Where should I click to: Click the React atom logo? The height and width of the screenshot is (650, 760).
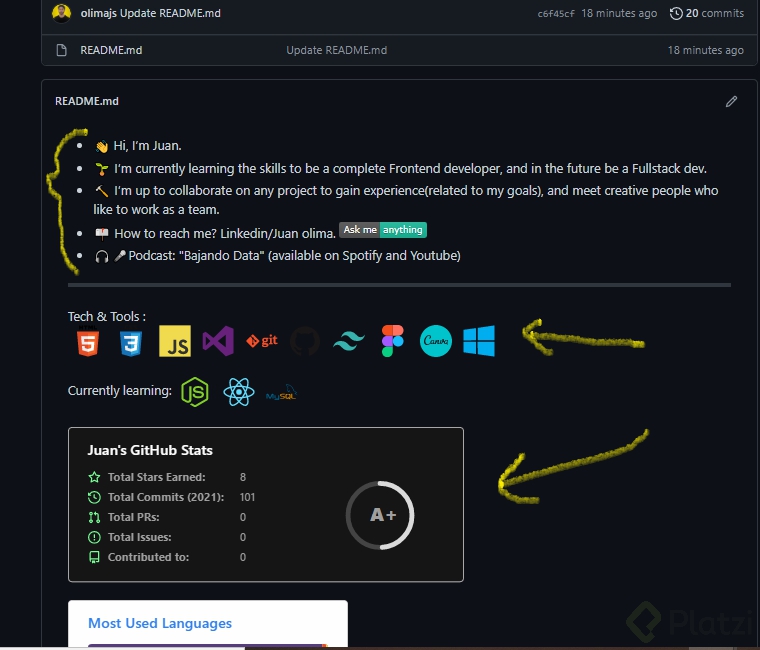[239, 392]
